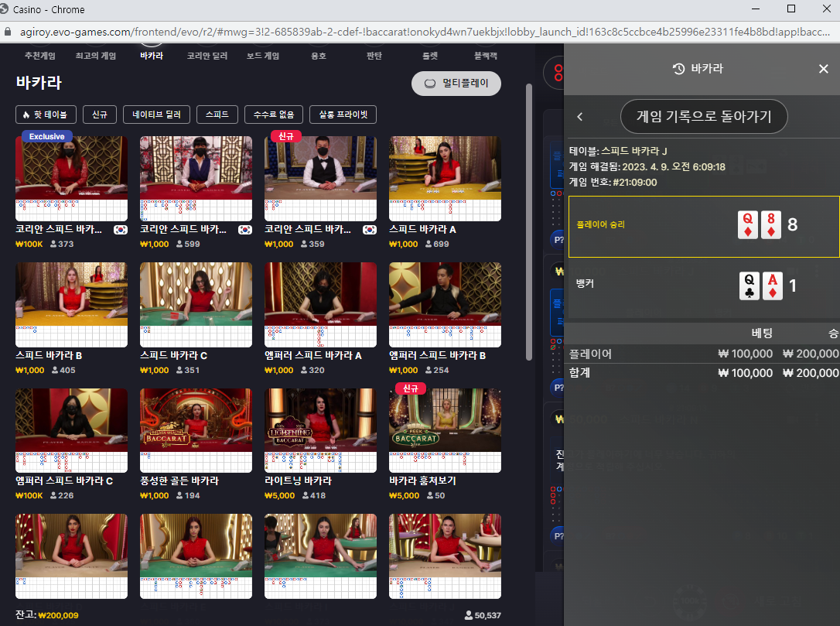Screen dimensions: 840x626
Task: Open 코리안 스피드 바카라 table with 599 players
Action: 196,179
